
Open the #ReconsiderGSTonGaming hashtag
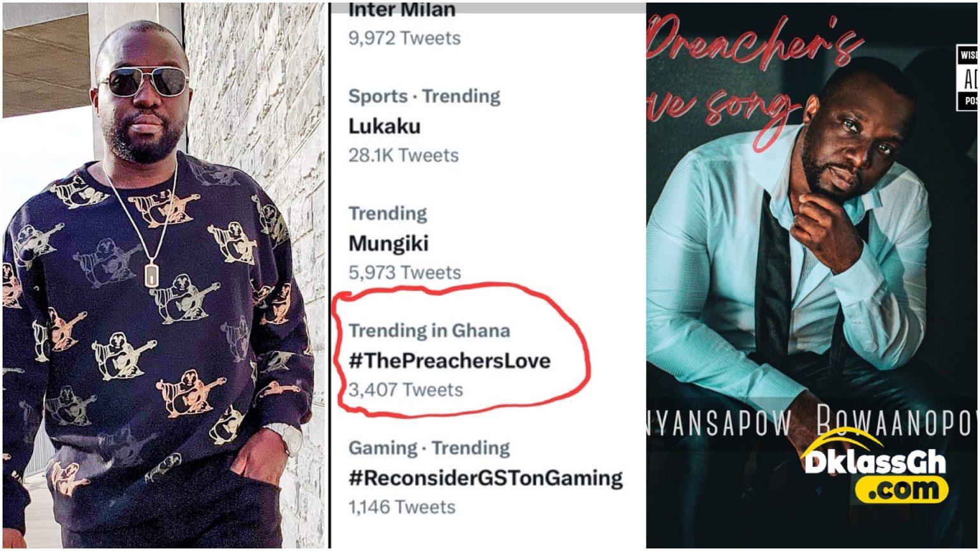486,478
